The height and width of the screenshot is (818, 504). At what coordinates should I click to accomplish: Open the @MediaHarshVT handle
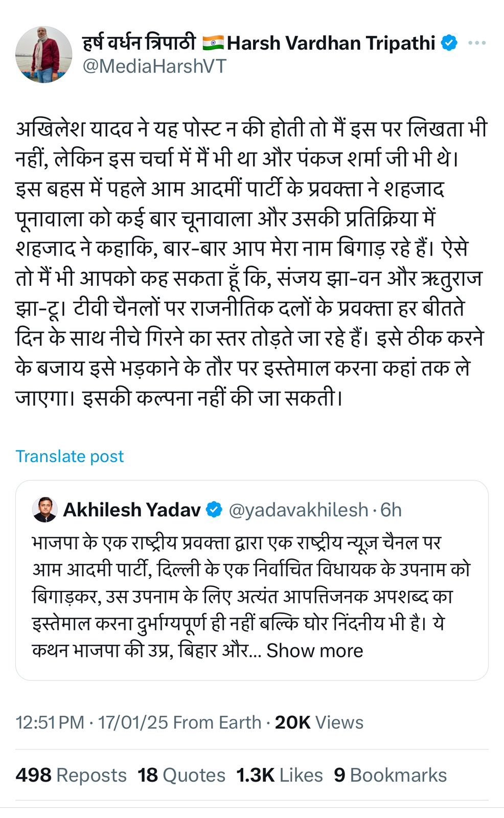pyautogui.click(x=154, y=66)
